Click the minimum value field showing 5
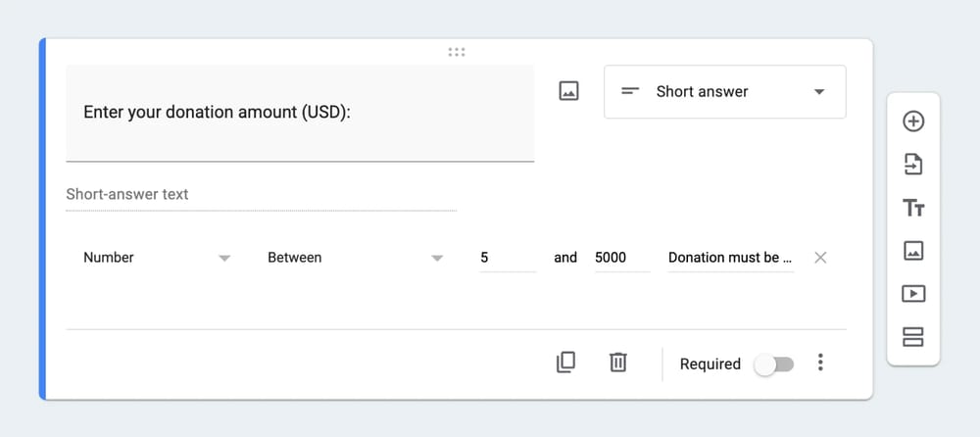The width and height of the screenshot is (980, 437). 507,258
